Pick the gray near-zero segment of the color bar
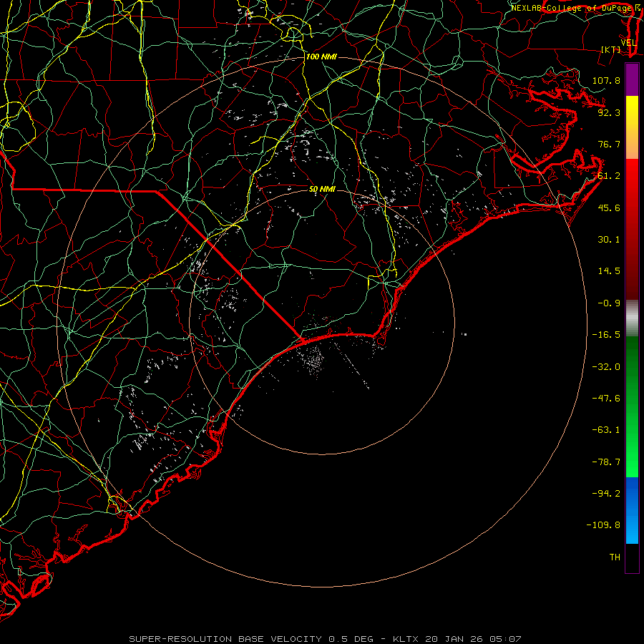Image resolution: width=644 pixels, height=644 pixels. [x=632, y=317]
